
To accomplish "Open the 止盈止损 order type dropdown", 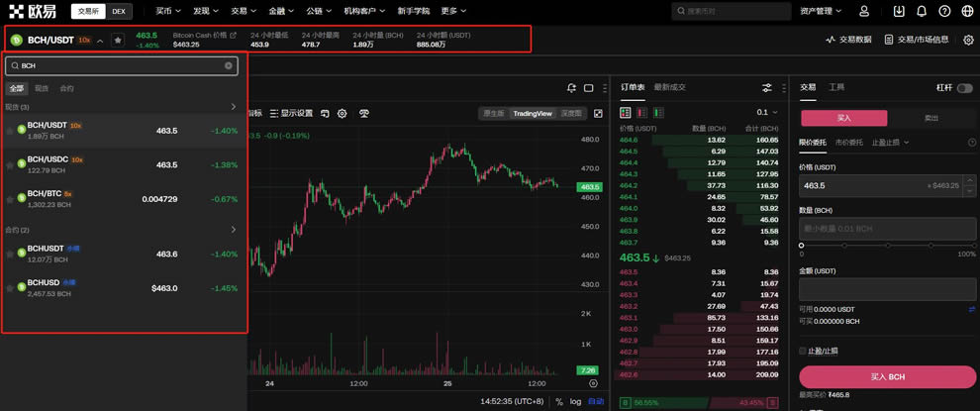I will [890, 143].
